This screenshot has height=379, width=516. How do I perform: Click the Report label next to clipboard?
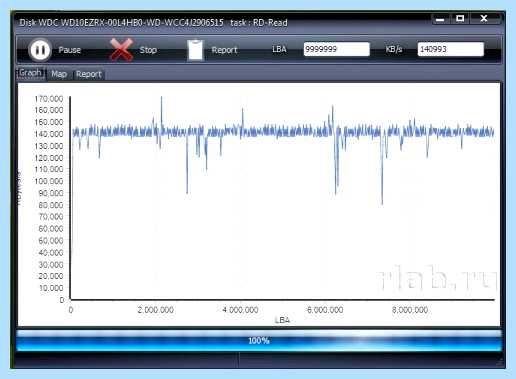tap(224, 50)
